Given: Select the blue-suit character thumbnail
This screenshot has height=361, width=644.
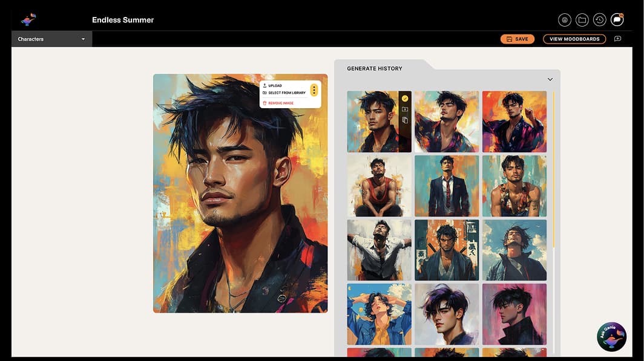Looking at the screenshot, I should (447, 186).
